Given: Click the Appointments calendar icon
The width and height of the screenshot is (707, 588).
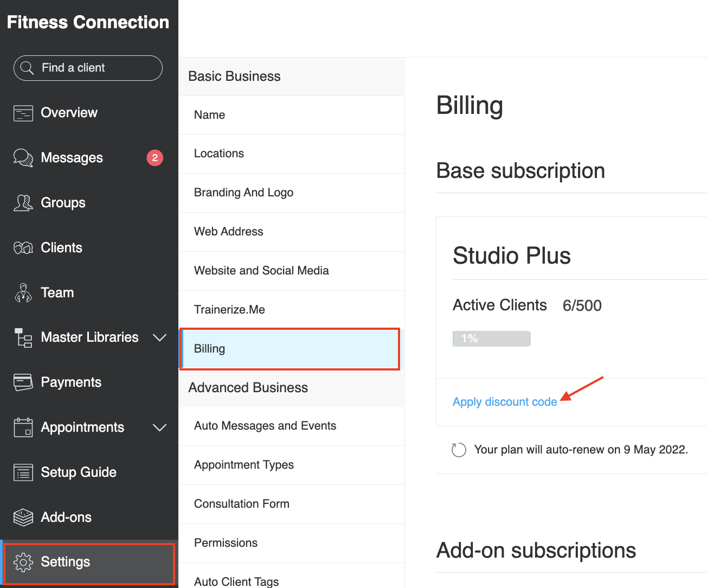Looking at the screenshot, I should (x=23, y=427).
